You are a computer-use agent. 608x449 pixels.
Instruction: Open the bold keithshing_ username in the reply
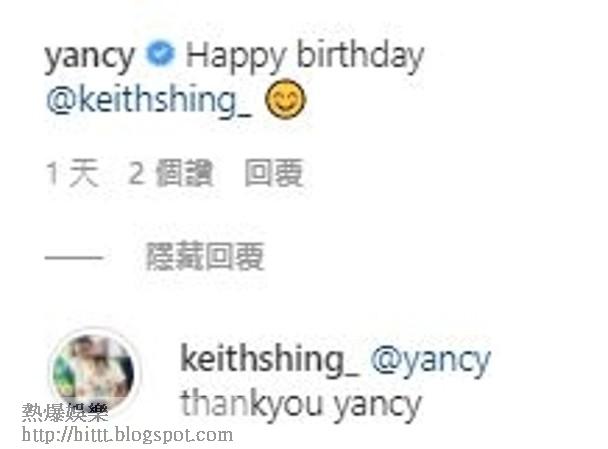[x=269, y=359]
